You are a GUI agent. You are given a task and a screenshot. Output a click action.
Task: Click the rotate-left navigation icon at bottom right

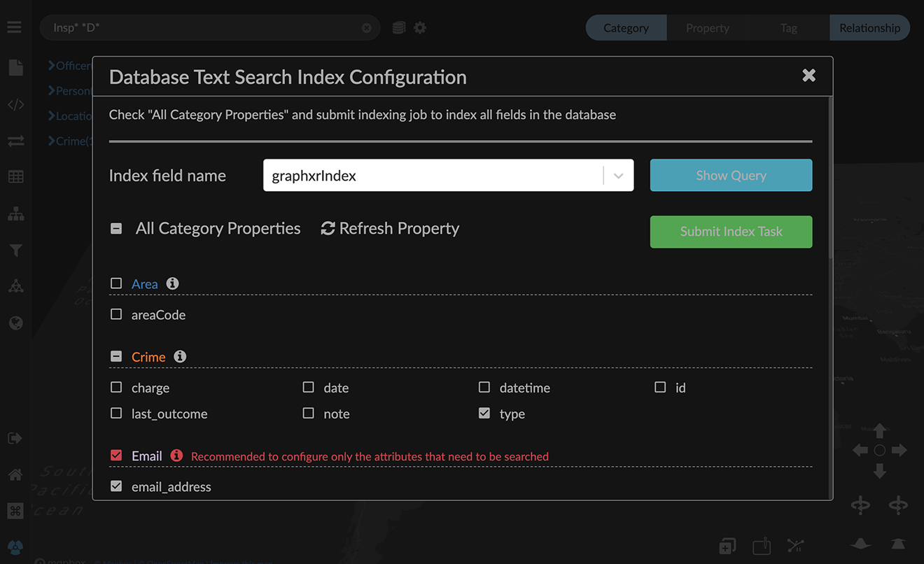tap(860, 505)
